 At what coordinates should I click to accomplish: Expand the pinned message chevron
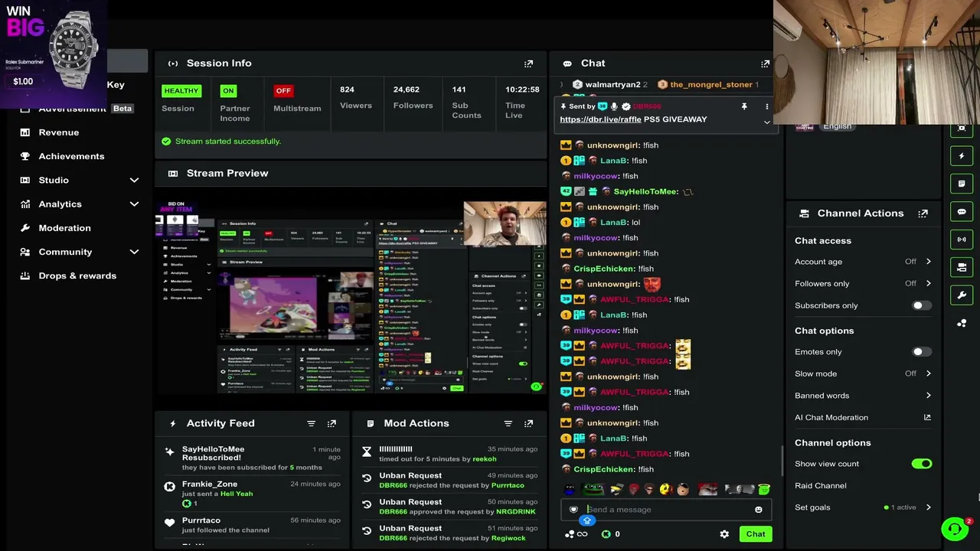(766, 122)
